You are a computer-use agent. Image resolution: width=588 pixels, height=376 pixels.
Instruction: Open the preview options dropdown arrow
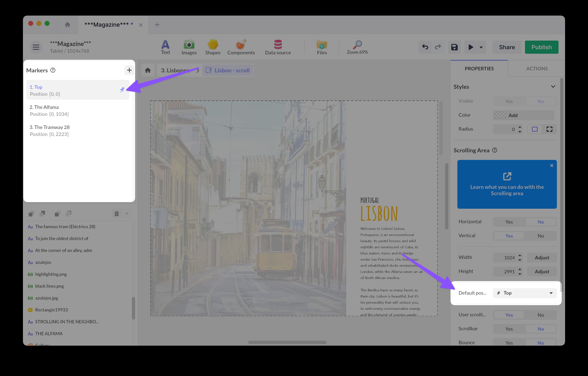coord(481,47)
